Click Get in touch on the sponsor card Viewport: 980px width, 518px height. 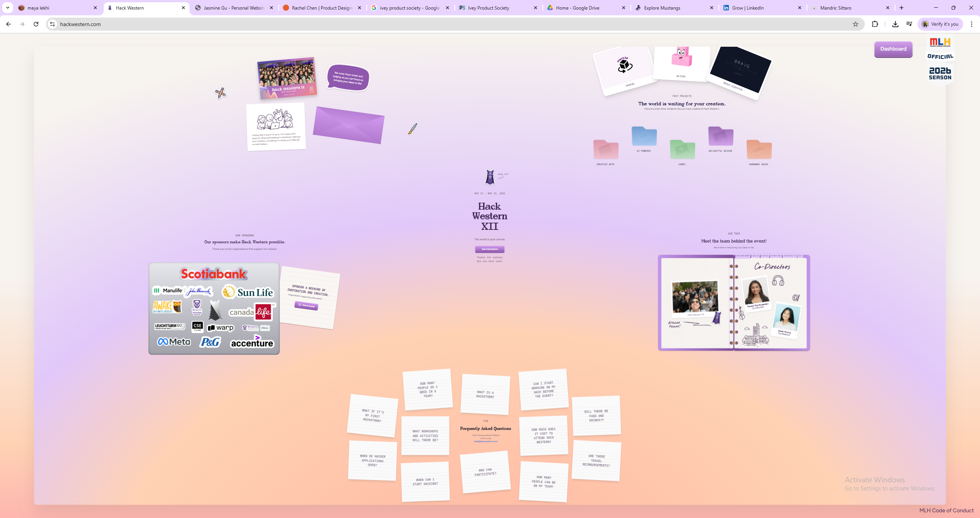[x=306, y=306]
